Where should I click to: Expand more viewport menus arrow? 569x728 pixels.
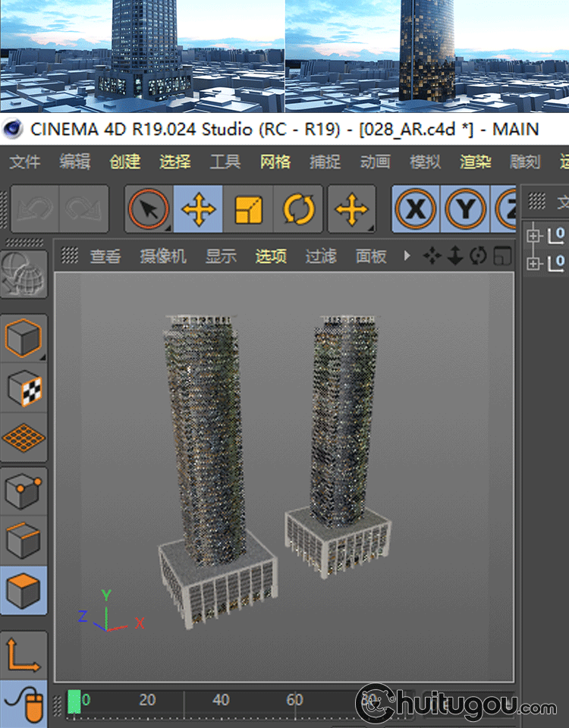point(407,256)
